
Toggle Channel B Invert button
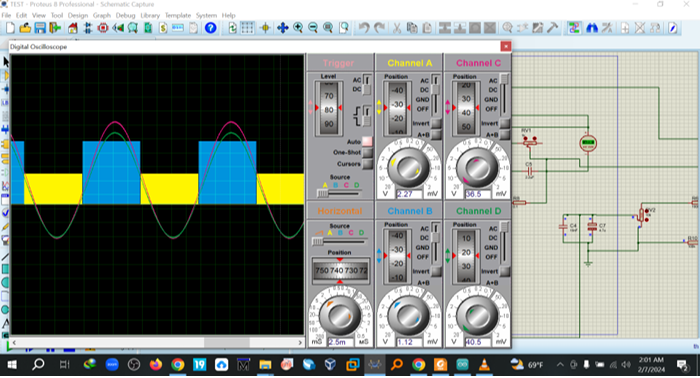pos(436,271)
